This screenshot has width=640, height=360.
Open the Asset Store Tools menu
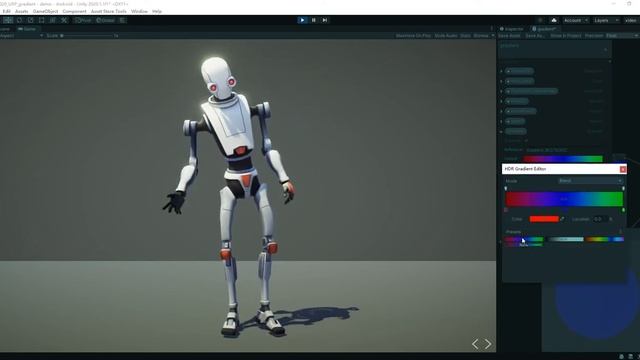(x=109, y=11)
